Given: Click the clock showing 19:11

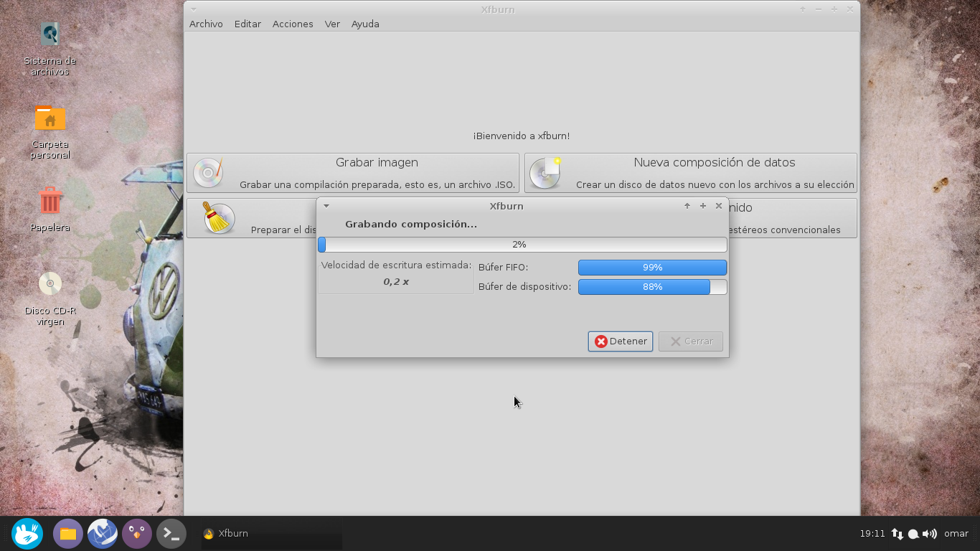Looking at the screenshot, I should tap(872, 534).
